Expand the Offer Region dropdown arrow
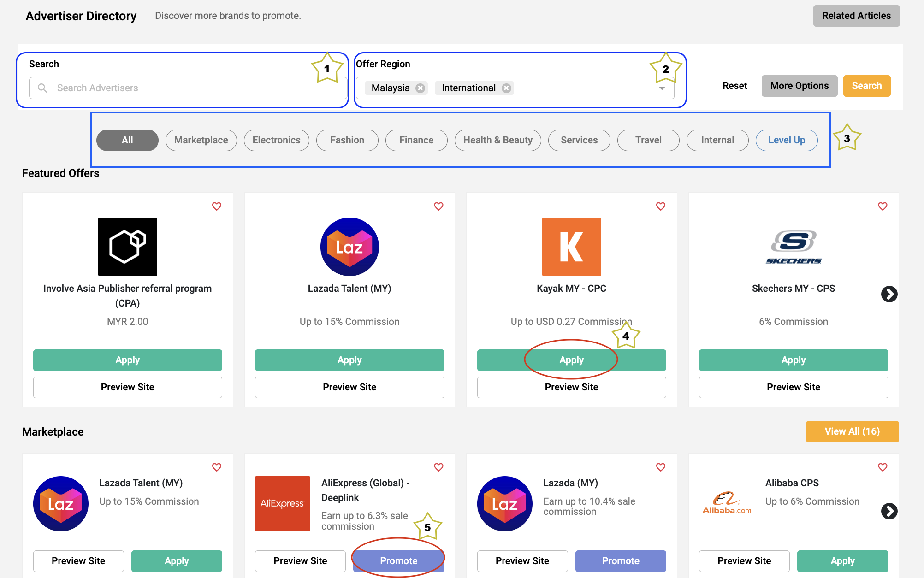Screen dimensions: 924x578 point(662,88)
